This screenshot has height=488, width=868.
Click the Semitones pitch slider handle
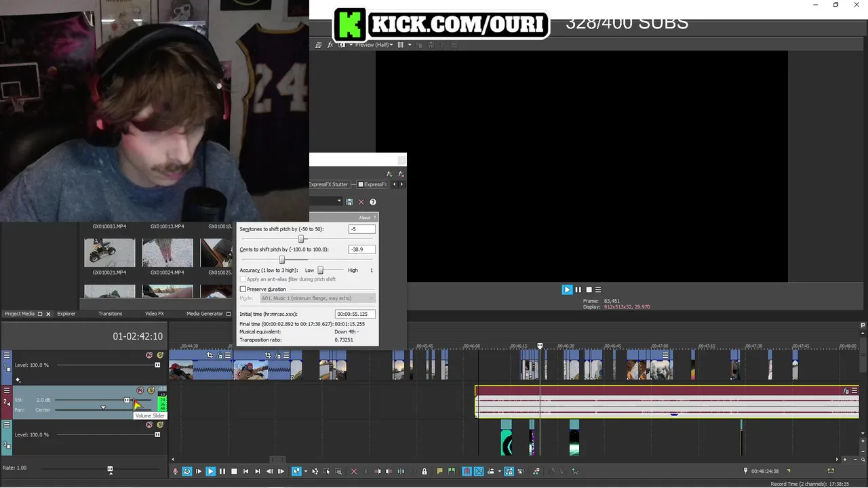pyautogui.click(x=301, y=239)
